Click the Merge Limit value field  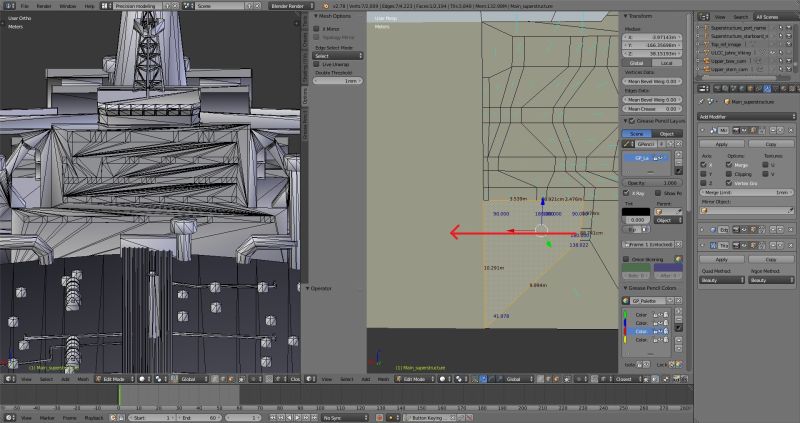point(746,192)
